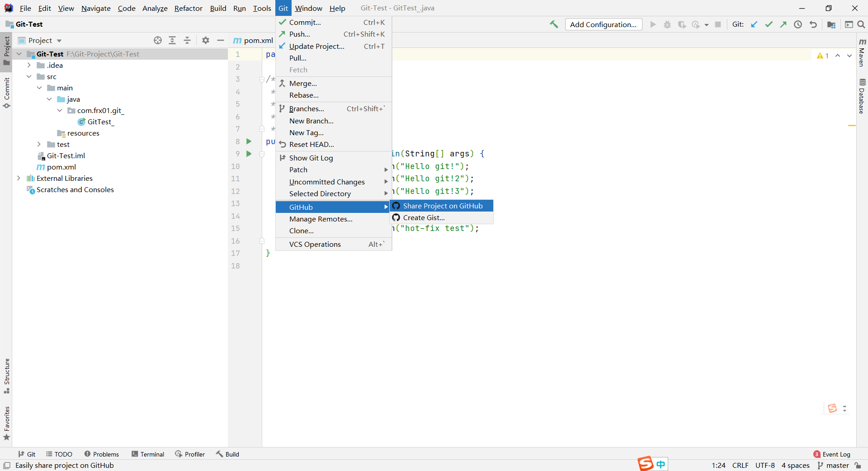868x471 pixels.
Task: Click the Git Rollback icon in toolbar
Action: click(813, 24)
